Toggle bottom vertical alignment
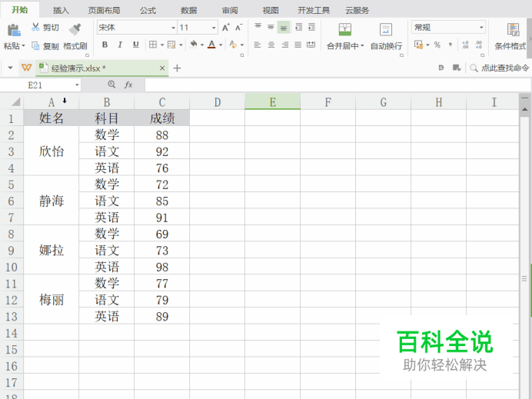The height and width of the screenshot is (399, 532). 284,28
